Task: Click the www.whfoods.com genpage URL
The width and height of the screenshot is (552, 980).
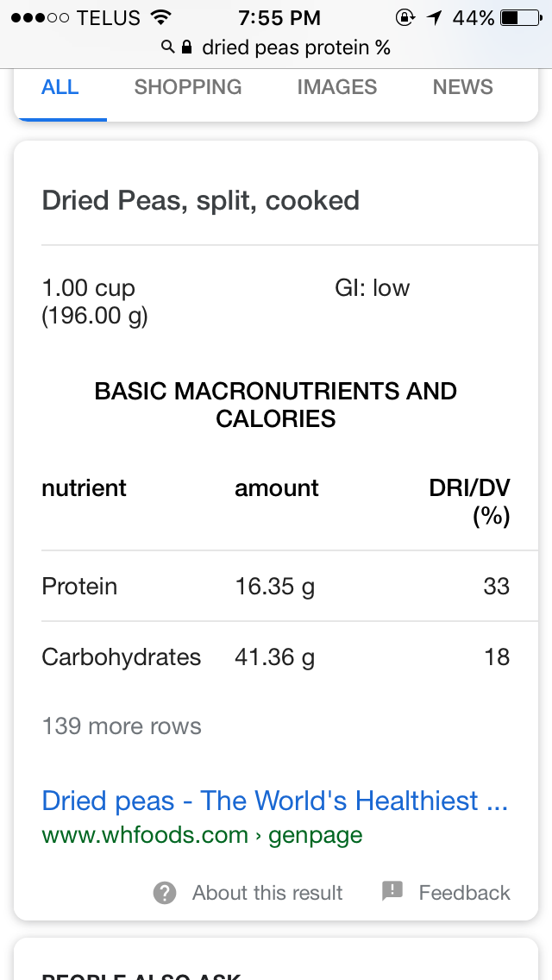Action: click(x=202, y=835)
